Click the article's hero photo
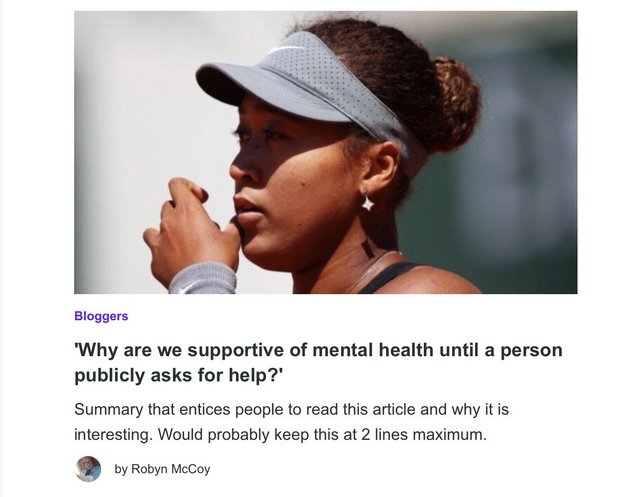This screenshot has width=640, height=497. coord(326,152)
